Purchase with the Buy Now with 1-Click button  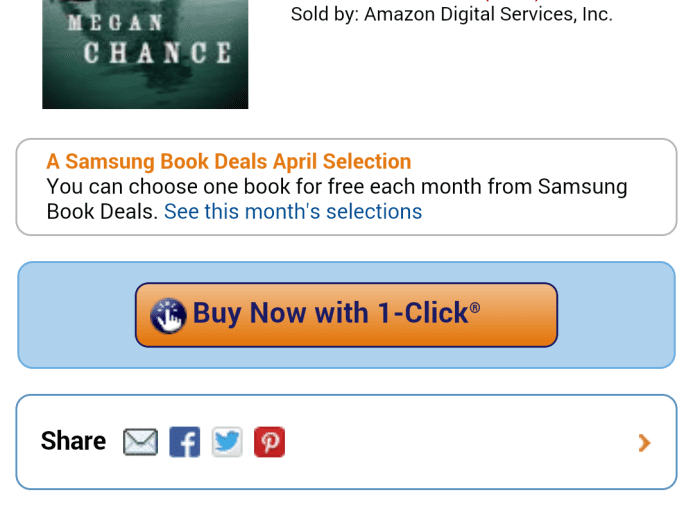tap(346, 315)
